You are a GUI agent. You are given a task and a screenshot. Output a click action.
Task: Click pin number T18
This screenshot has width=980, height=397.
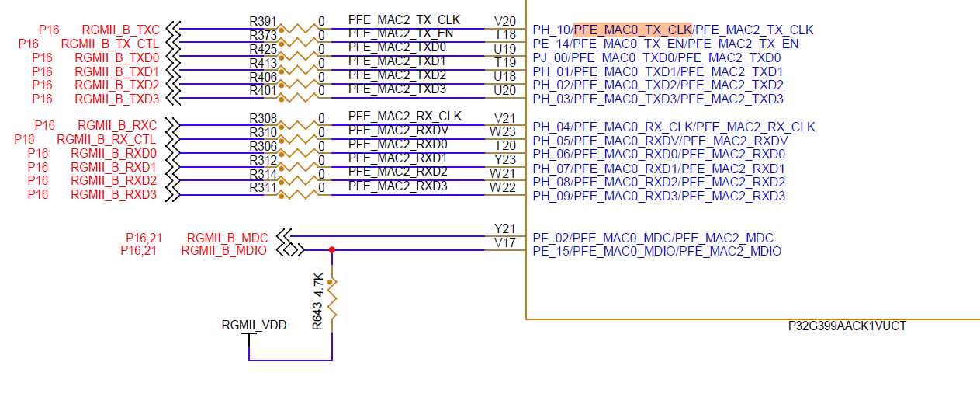click(504, 35)
